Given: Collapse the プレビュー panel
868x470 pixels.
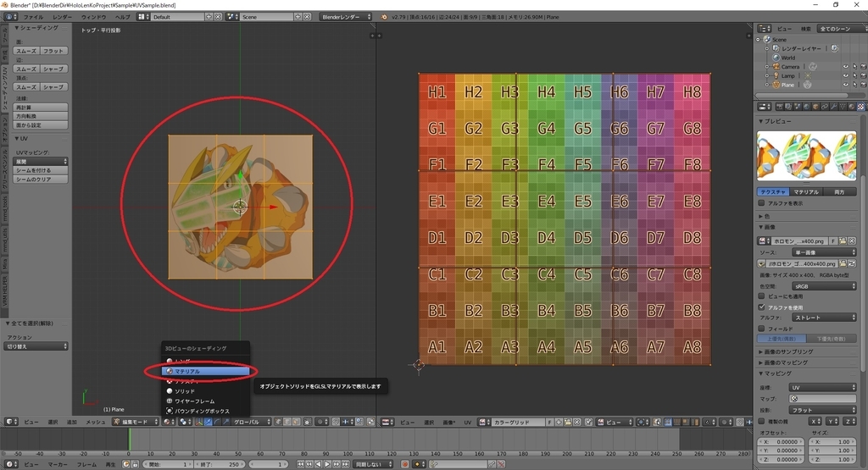Looking at the screenshot, I should (775, 121).
